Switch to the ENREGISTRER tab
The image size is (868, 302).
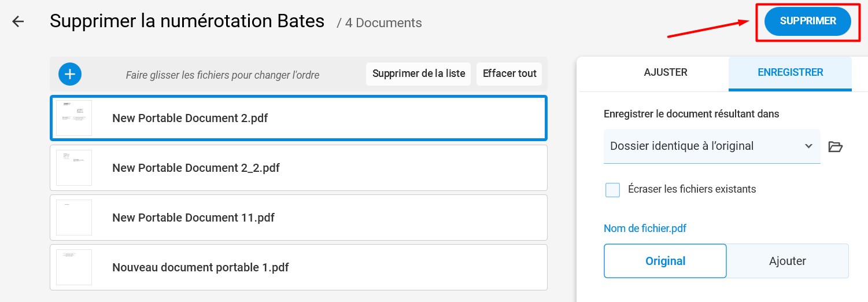(x=790, y=73)
